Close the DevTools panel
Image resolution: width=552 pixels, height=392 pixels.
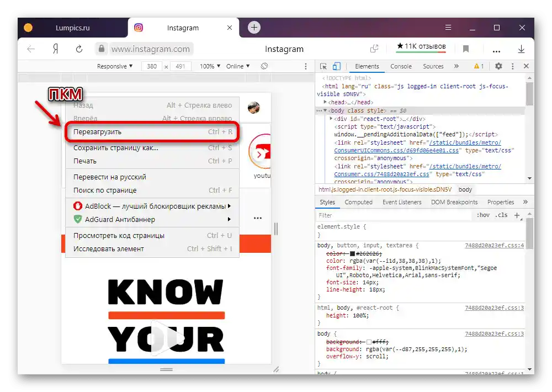click(526, 66)
